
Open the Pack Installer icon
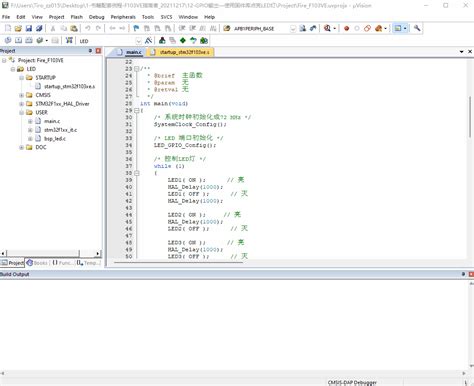204,40
